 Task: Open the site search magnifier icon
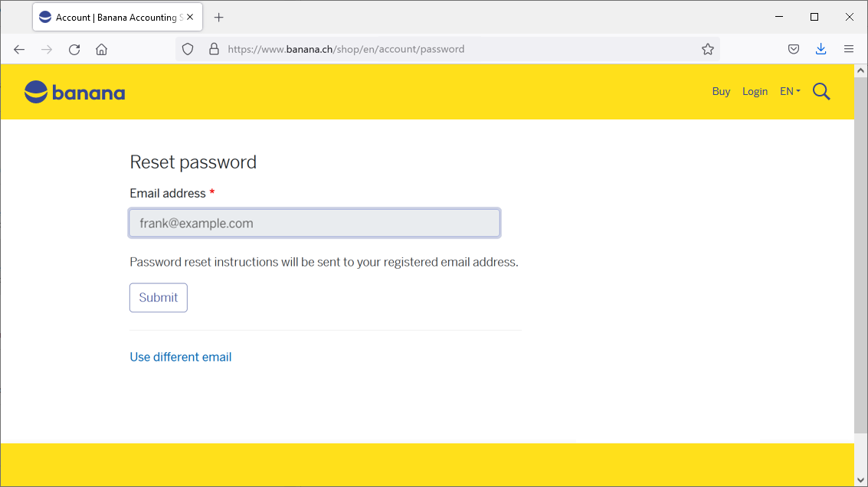(x=821, y=92)
